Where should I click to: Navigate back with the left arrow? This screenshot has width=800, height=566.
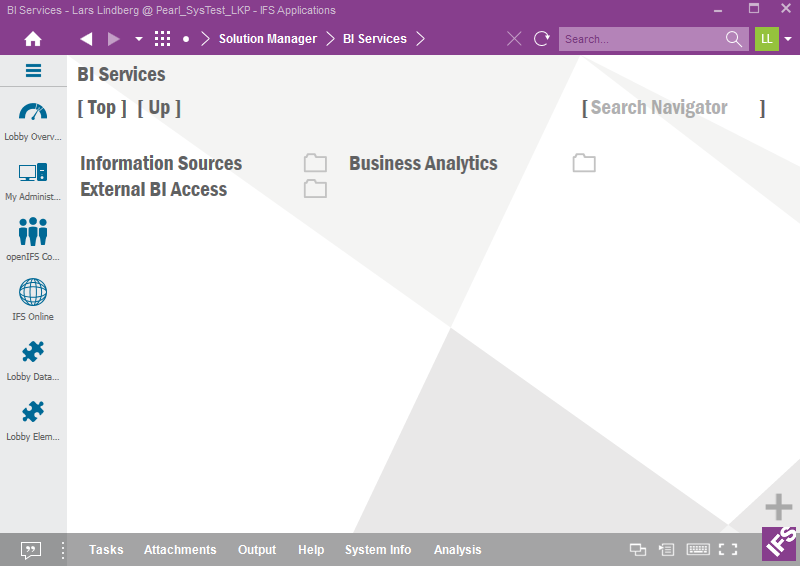(x=86, y=39)
